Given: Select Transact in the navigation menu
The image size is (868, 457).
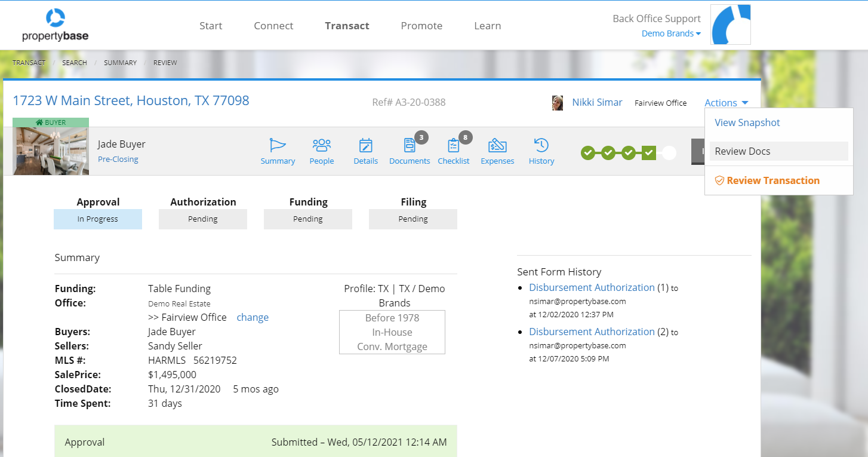Looking at the screenshot, I should pyautogui.click(x=347, y=25).
